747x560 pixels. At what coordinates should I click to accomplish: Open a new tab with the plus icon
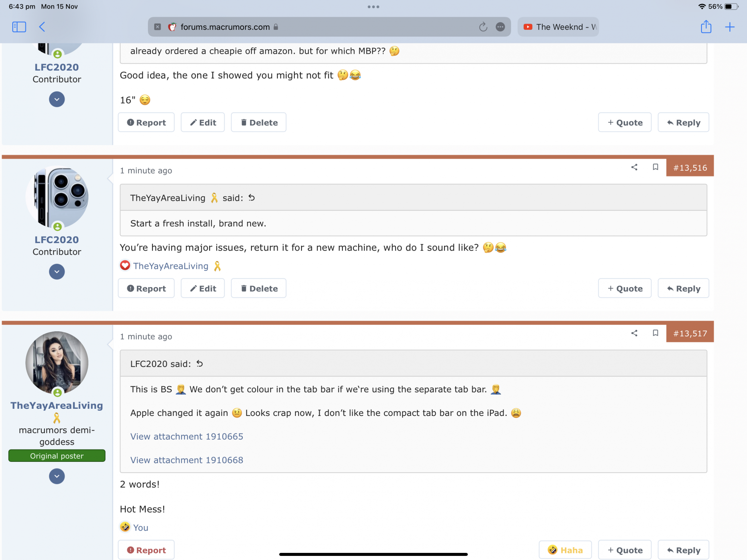[x=729, y=27]
